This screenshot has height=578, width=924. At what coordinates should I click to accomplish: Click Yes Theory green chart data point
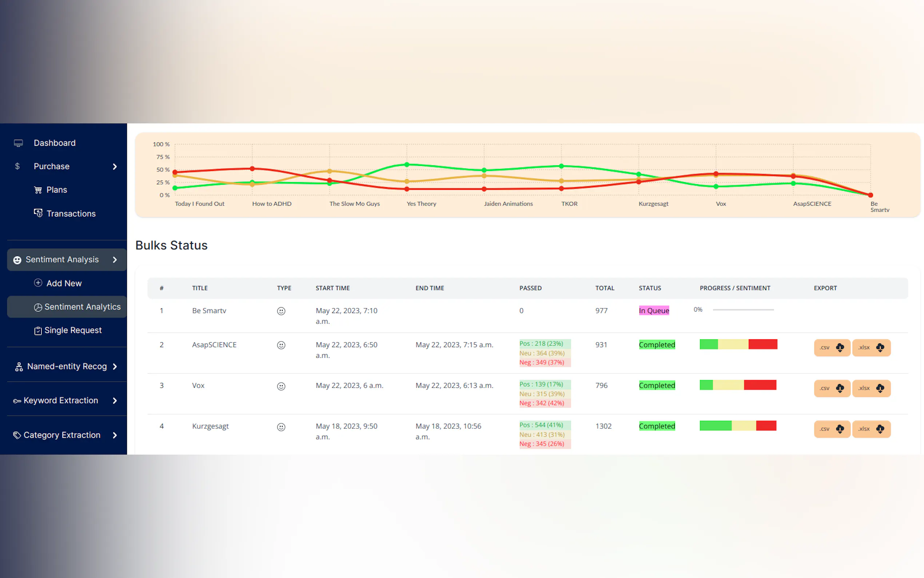tap(407, 165)
